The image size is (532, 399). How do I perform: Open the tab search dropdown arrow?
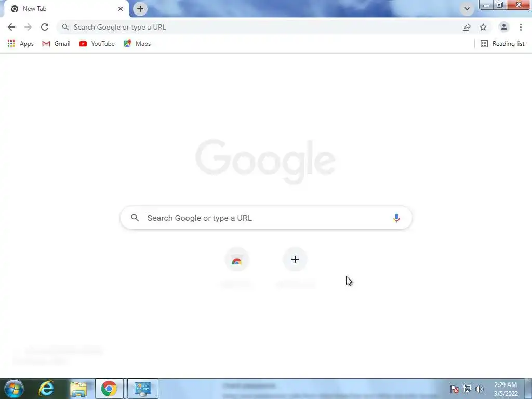click(x=467, y=9)
